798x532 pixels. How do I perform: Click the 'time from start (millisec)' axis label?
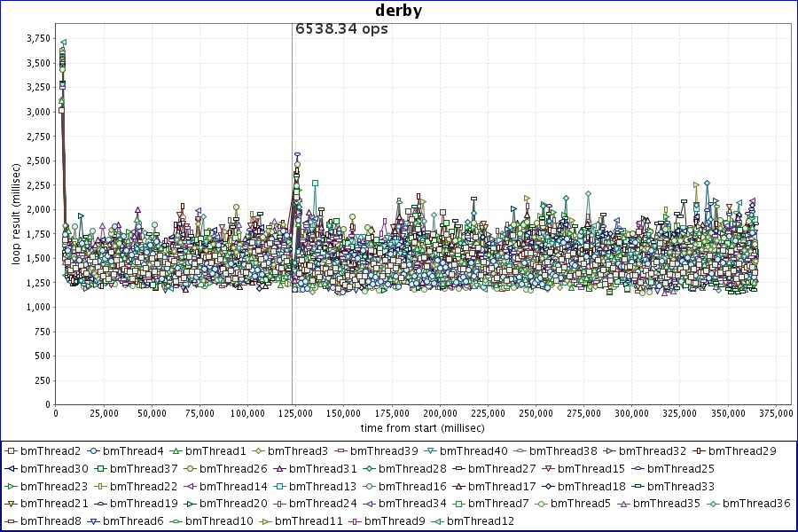[422, 427]
